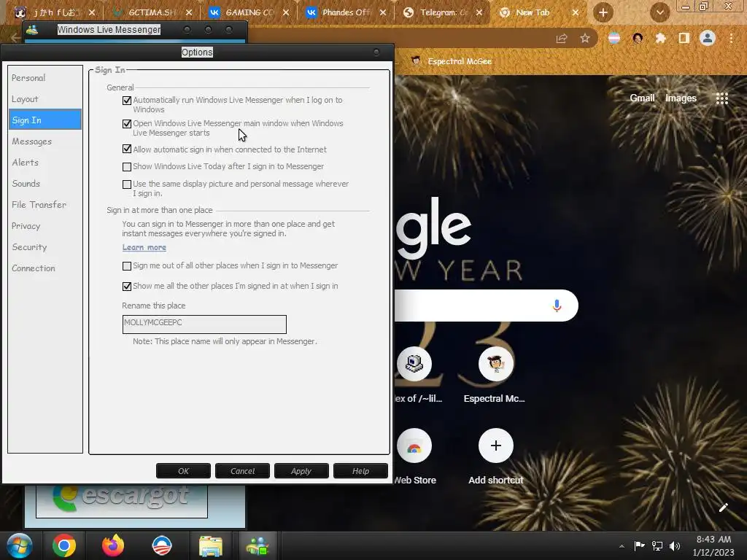747x560 pixels.
Task: Click the avatar face extension icon
Action: pos(638,38)
